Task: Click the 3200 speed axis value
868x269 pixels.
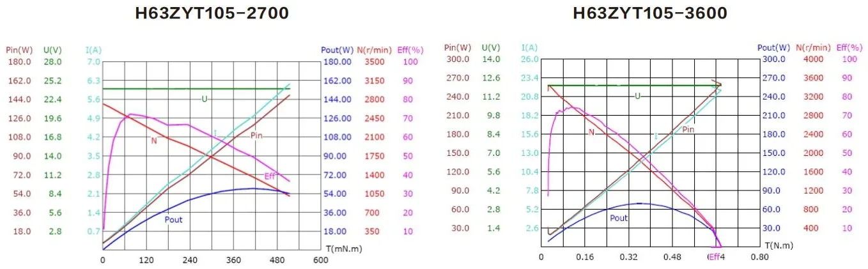Action: 812,97
